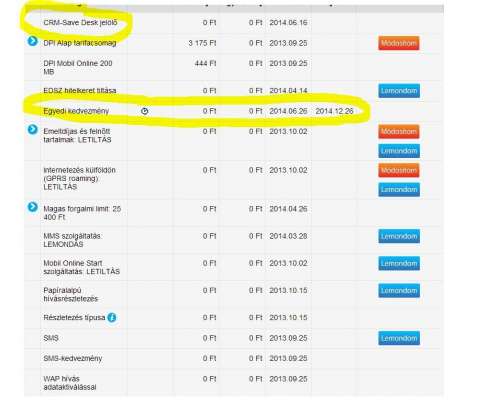Click Lemondom for Emeltdíjas és felnőtt tartalmak

coord(399,151)
